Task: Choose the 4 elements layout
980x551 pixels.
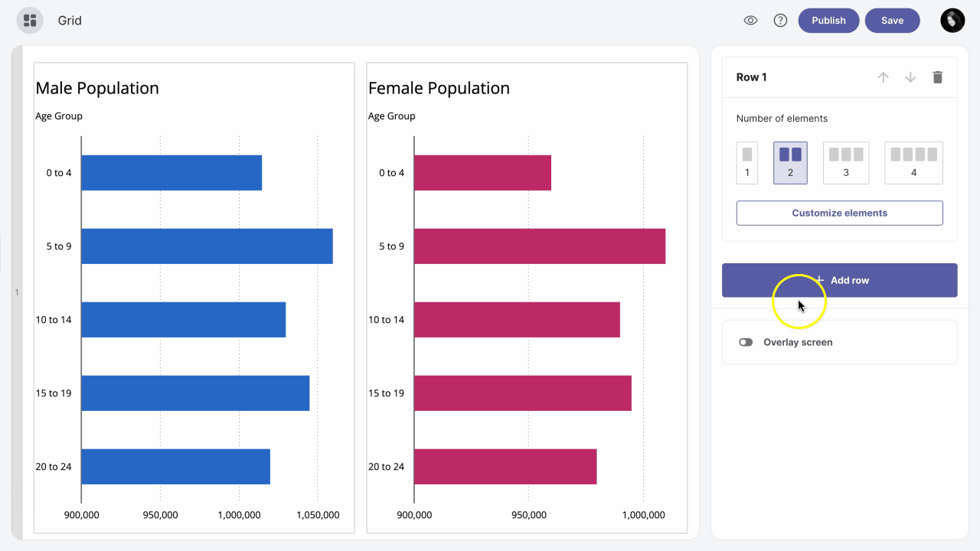Action: (x=913, y=162)
